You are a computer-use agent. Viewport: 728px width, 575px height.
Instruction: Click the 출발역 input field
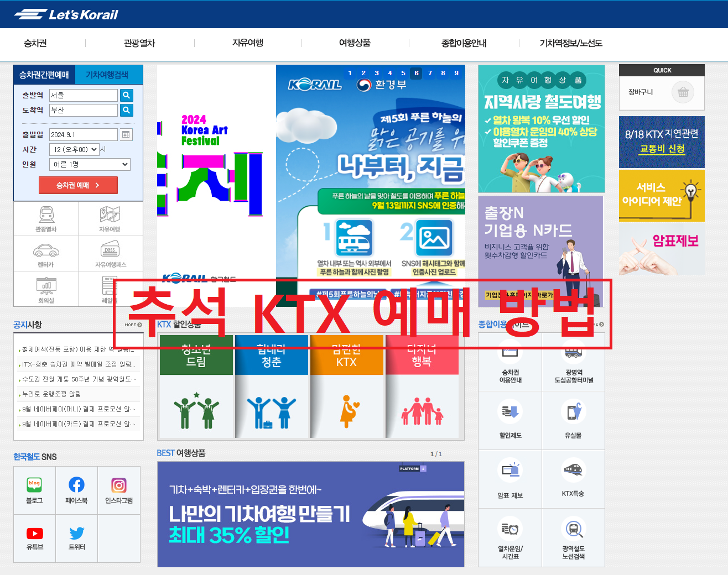[84, 95]
